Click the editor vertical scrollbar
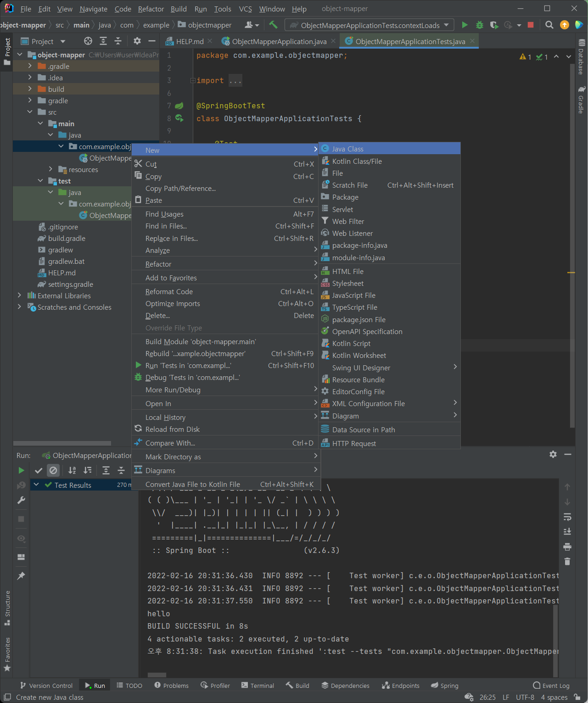This screenshot has height=703, width=588. tap(572, 245)
